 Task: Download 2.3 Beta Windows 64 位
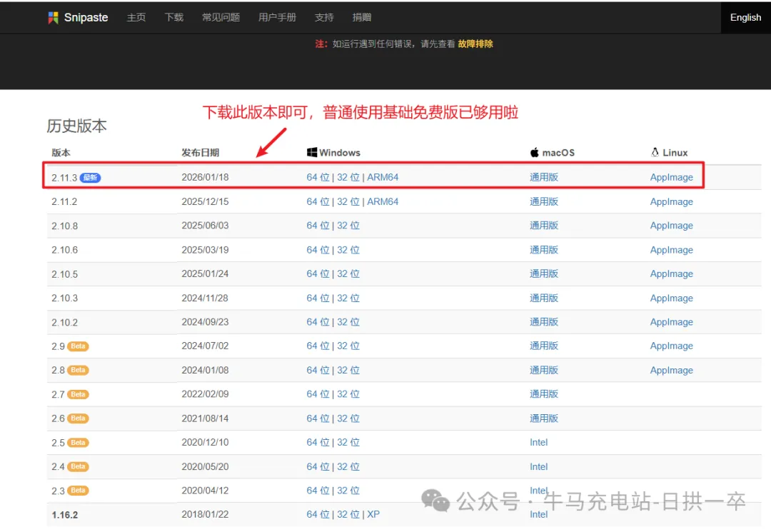[318, 490]
